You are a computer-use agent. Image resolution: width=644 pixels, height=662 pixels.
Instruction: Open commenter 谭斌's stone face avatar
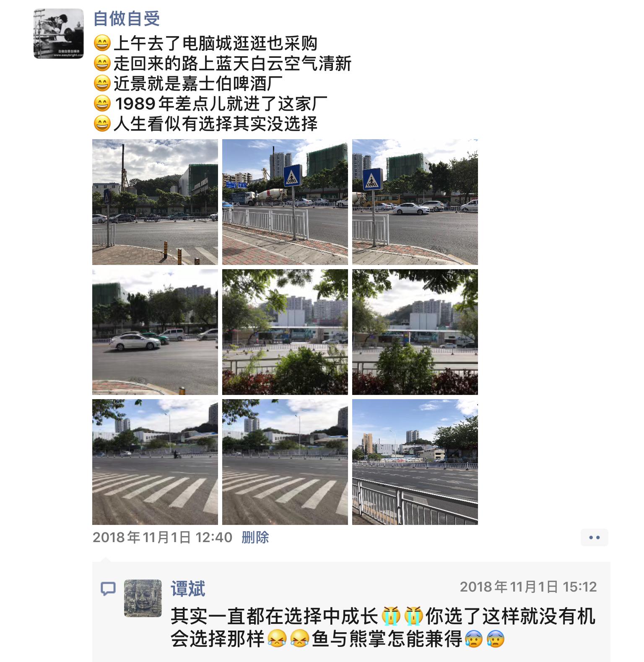[143, 598]
